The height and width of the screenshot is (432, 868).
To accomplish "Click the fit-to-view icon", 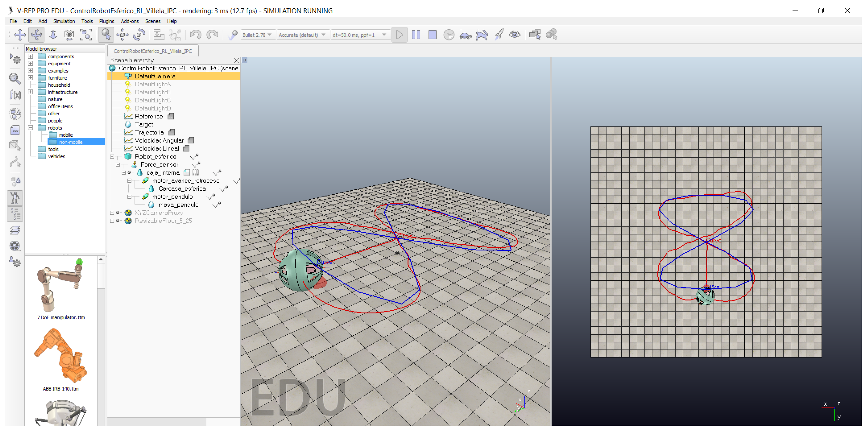I will [86, 35].
